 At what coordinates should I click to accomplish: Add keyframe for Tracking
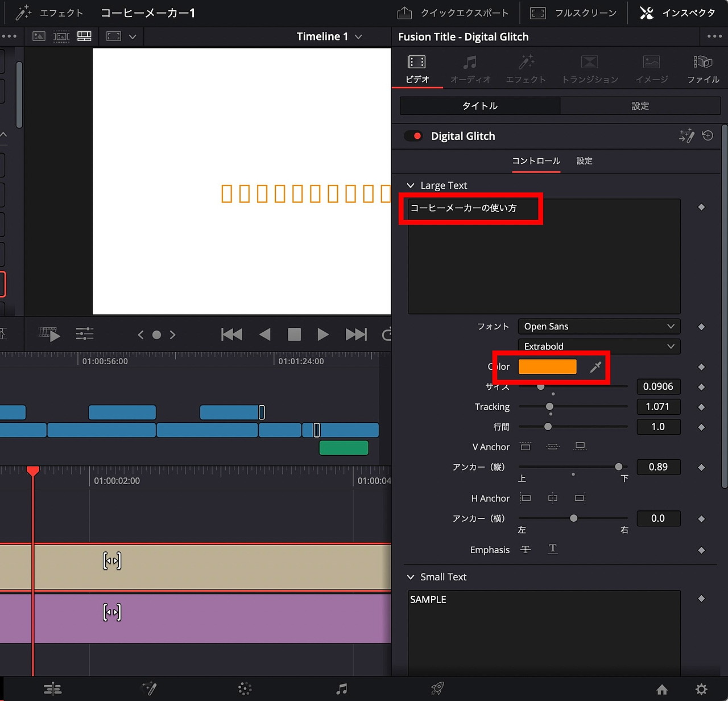[x=701, y=407]
